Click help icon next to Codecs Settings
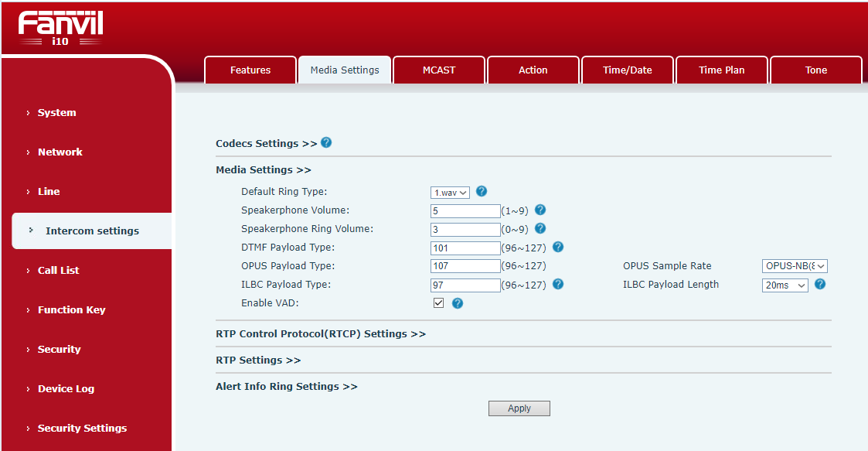868x451 pixels. [x=326, y=143]
